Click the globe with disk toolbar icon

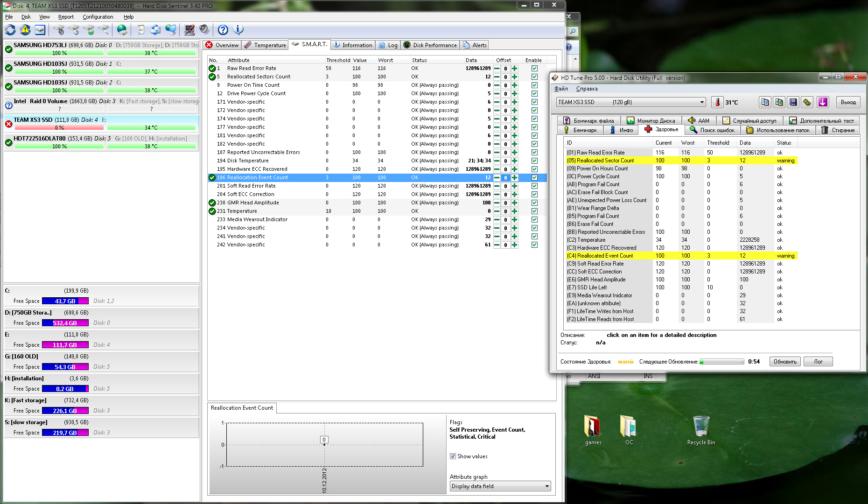pyautogui.click(x=122, y=30)
